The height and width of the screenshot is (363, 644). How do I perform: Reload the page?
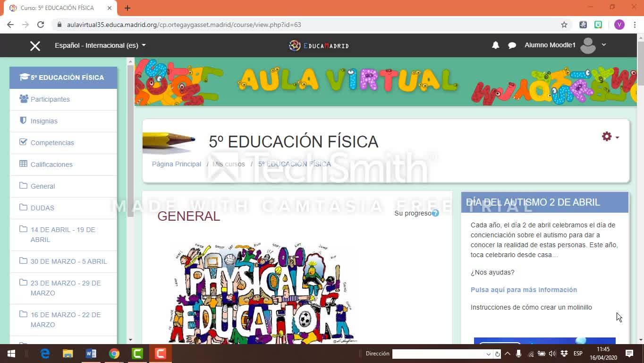pos(41,25)
